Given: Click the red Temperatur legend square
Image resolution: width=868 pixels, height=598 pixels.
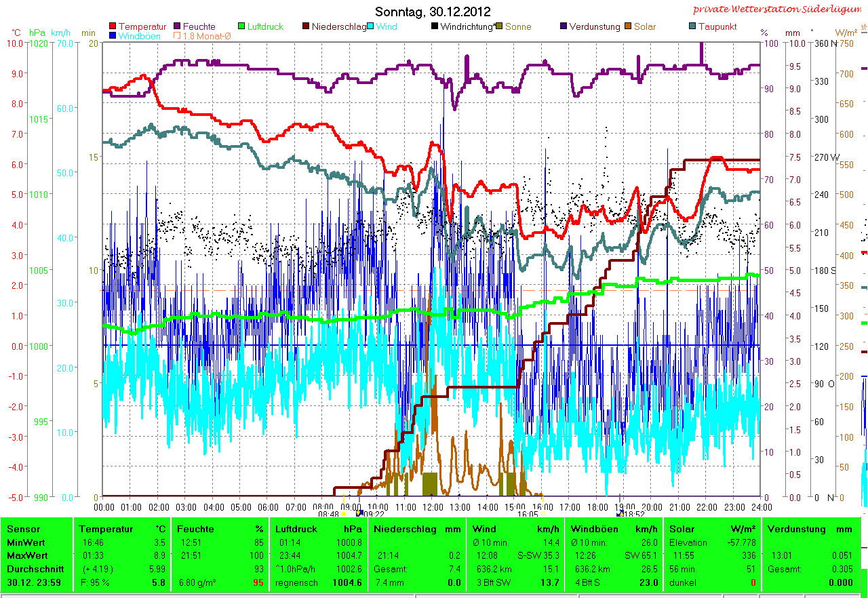Looking at the screenshot, I should tap(113, 26).
